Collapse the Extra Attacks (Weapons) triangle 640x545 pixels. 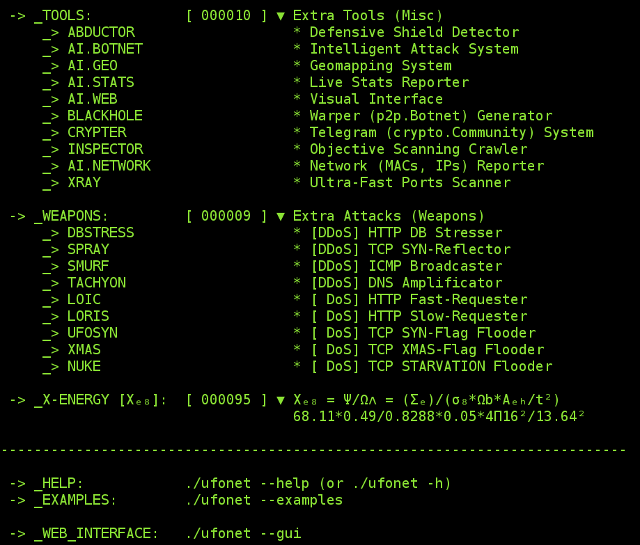pyautogui.click(x=280, y=216)
